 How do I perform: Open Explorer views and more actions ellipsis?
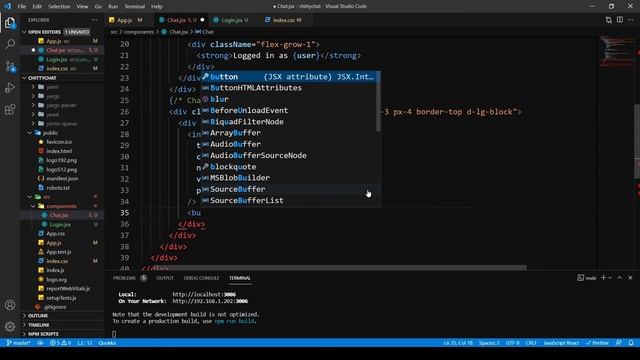[x=95, y=20]
